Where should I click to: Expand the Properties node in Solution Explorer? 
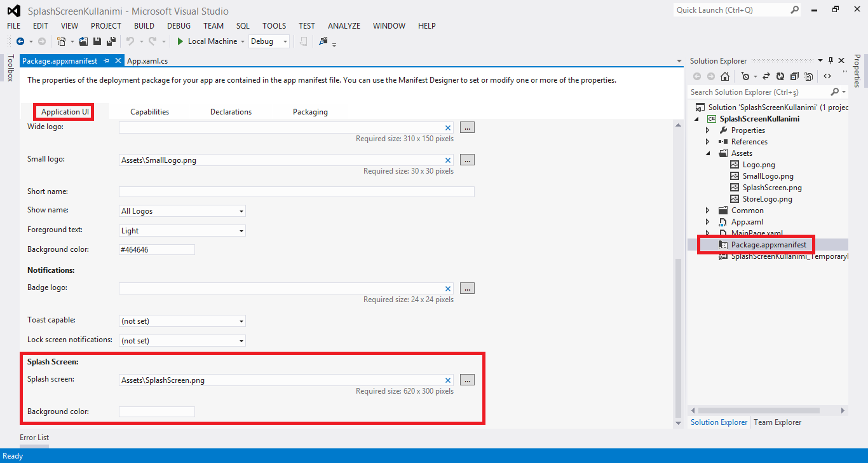click(707, 130)
